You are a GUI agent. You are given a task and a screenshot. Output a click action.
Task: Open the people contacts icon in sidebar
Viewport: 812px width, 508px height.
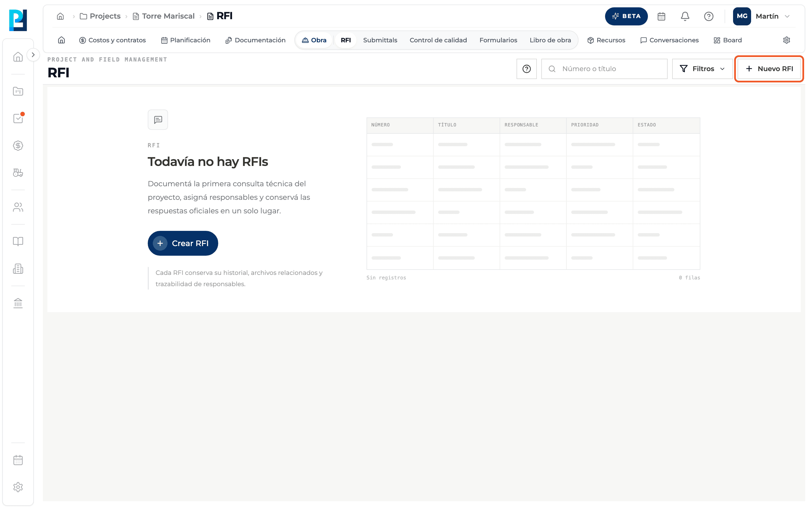click(x=18, y=207)
